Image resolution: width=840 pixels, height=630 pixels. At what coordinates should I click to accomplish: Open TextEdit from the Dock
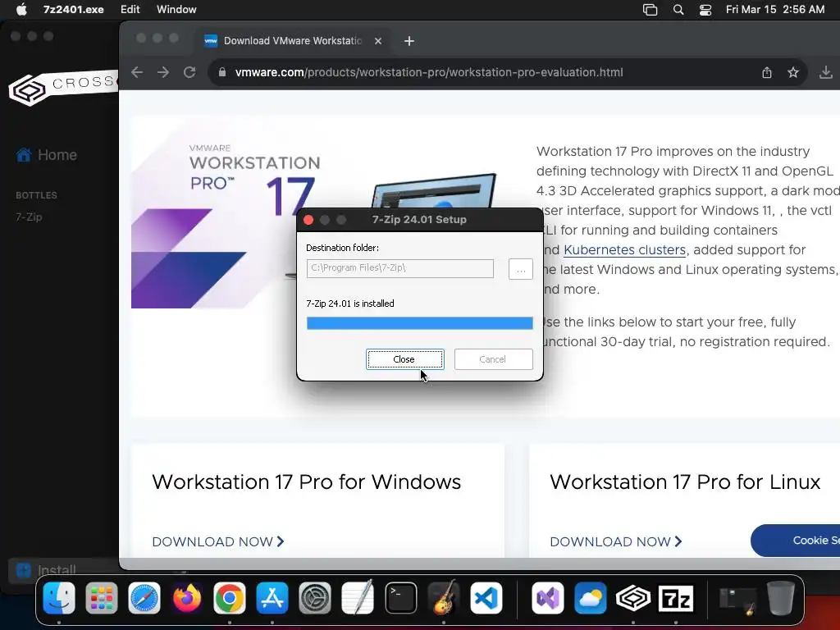(x=358, y=598)
